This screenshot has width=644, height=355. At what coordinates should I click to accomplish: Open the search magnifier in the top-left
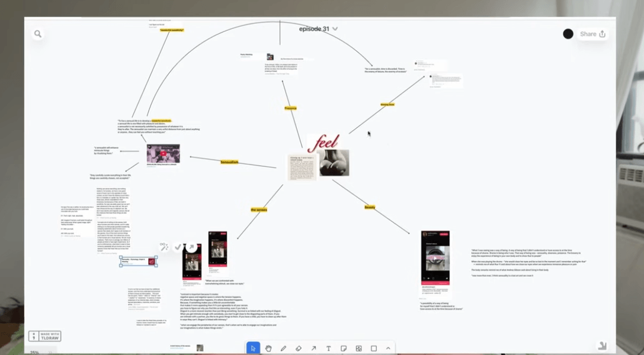pos(38,34)
